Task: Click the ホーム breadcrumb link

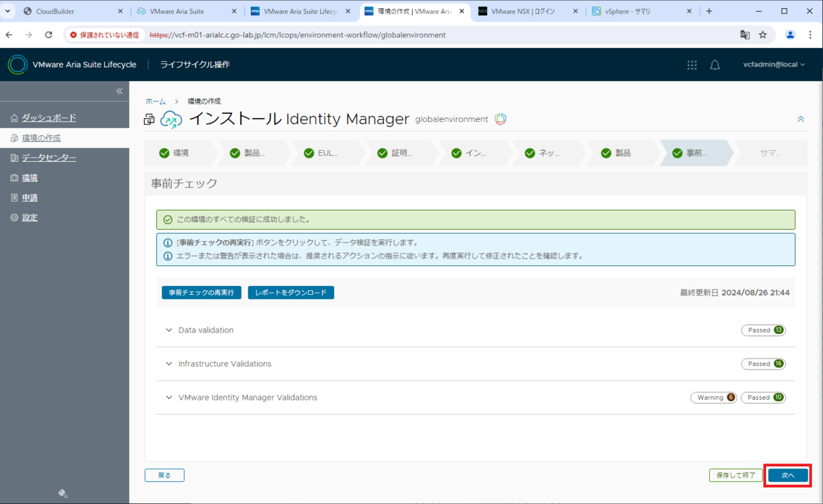Action: coord(156,101)
